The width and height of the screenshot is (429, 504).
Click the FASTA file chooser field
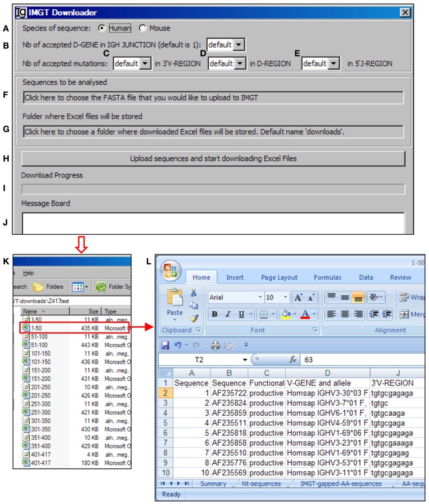213,98
